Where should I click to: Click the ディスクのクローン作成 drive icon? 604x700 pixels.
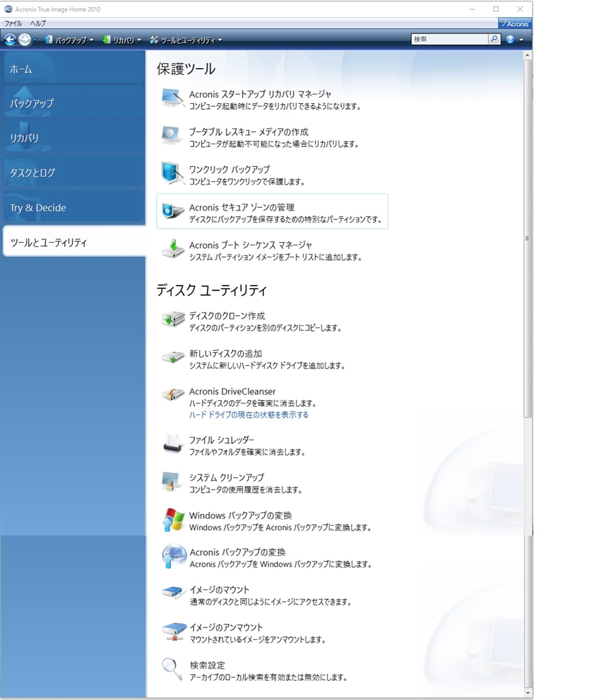point(172,320)
